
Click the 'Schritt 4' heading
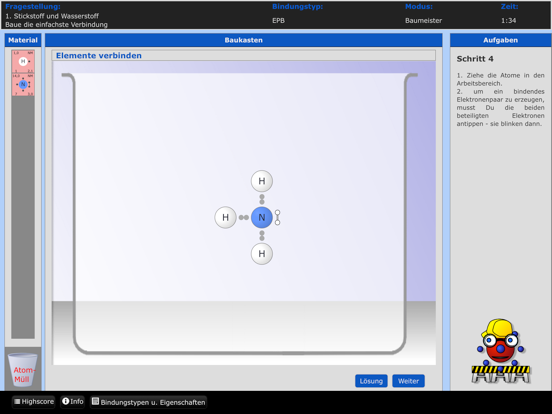475,59
